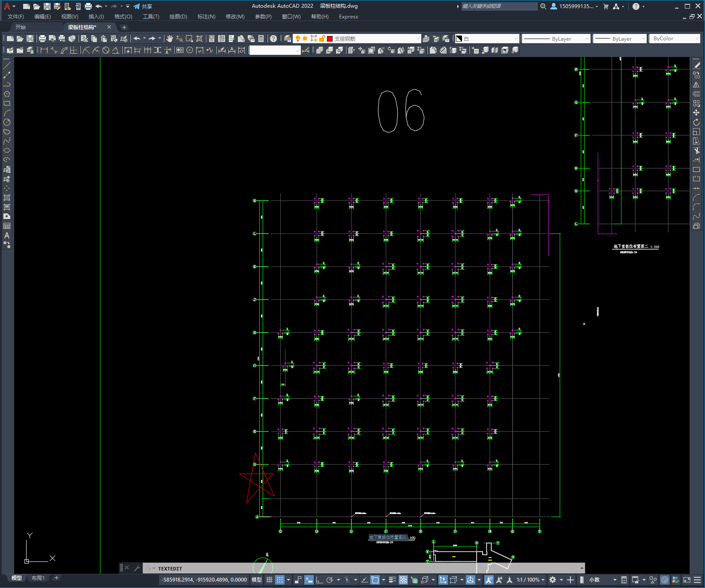The width and height of the screenshot is (705, 588).
Task: Close the 梁板柱结构 drawing tab
Action: [109, 27]
